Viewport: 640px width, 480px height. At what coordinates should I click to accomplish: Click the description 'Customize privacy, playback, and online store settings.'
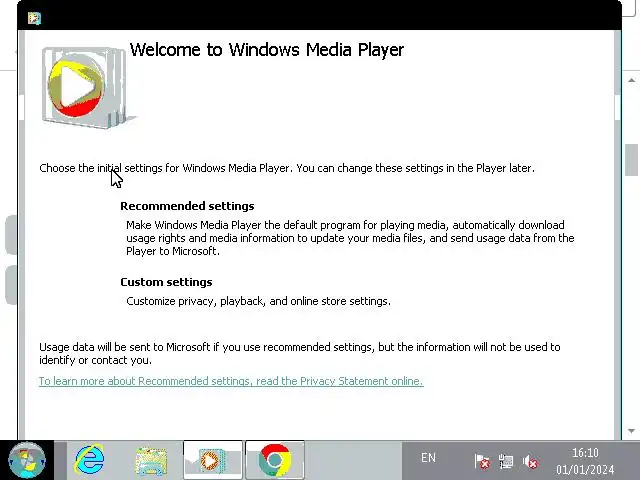tap(258, 301)
